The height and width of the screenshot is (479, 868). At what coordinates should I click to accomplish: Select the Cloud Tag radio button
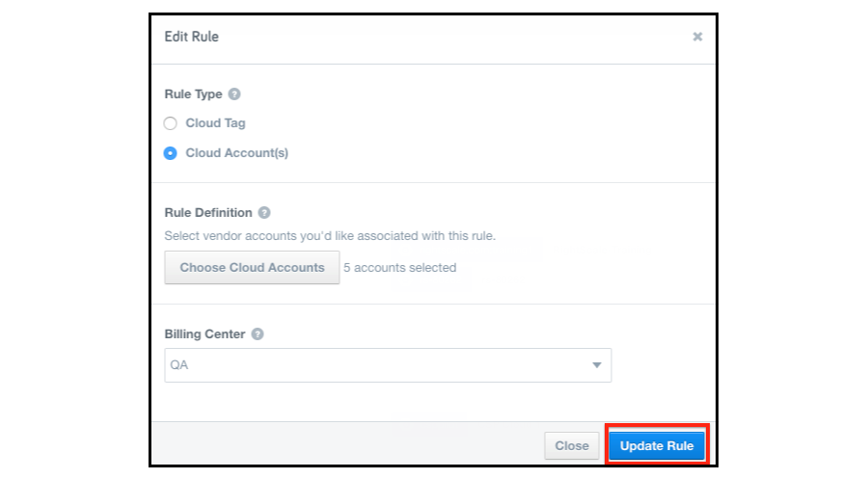point(171,123)
